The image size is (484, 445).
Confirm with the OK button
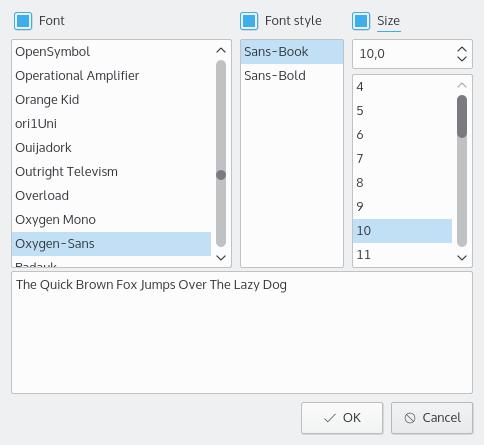tap(342, 418)
